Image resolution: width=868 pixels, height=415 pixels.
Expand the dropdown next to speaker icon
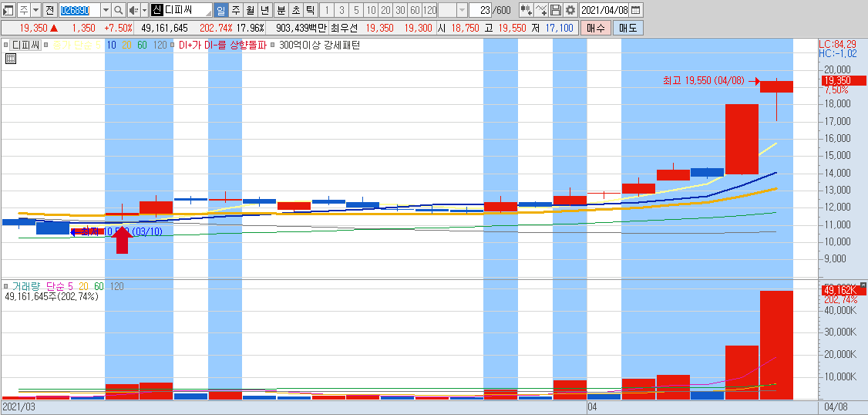point(144,10)
